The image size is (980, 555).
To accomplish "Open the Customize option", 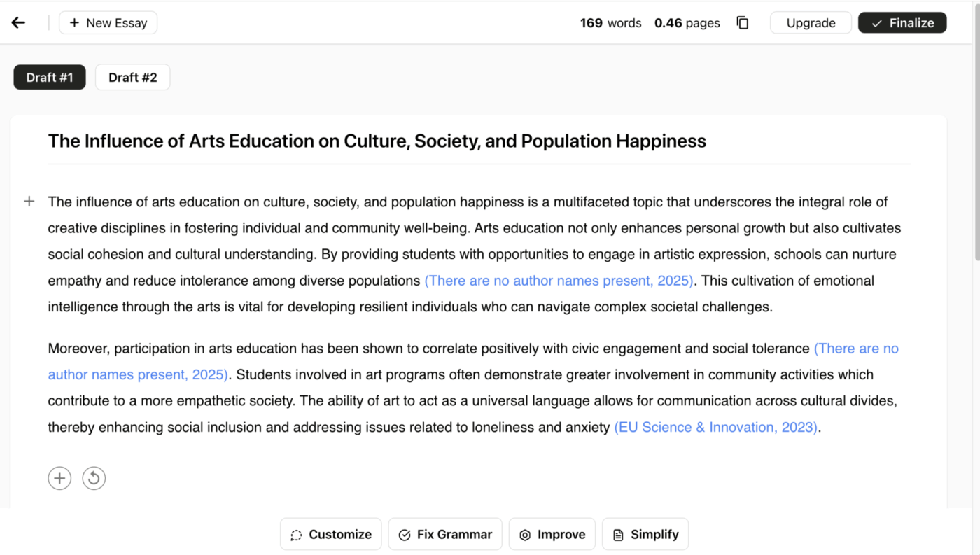I will coord(331,534).
